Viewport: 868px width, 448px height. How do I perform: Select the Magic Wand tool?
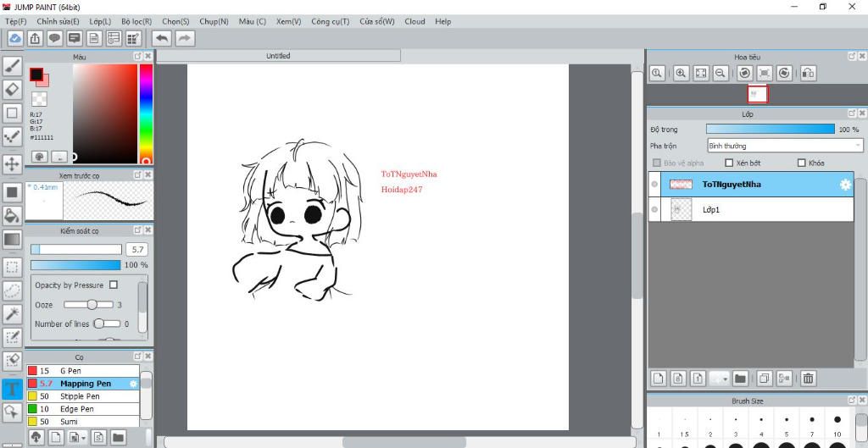coord(12,314)
